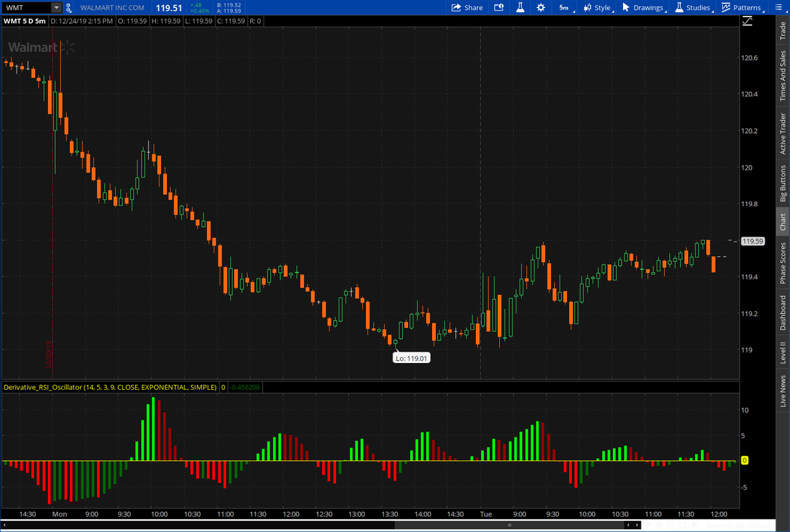Click the horizontal chart scrollbar thumb

(509, 525)
